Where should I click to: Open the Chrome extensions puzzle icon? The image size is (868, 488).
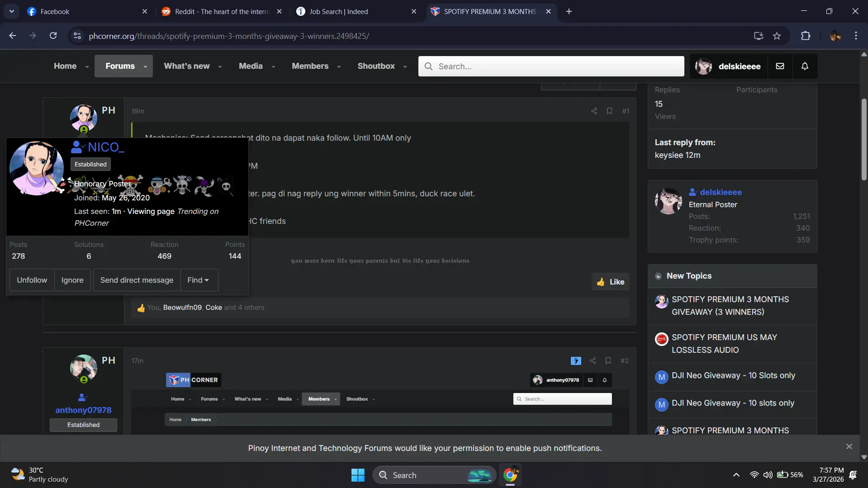tap(806, 36)
